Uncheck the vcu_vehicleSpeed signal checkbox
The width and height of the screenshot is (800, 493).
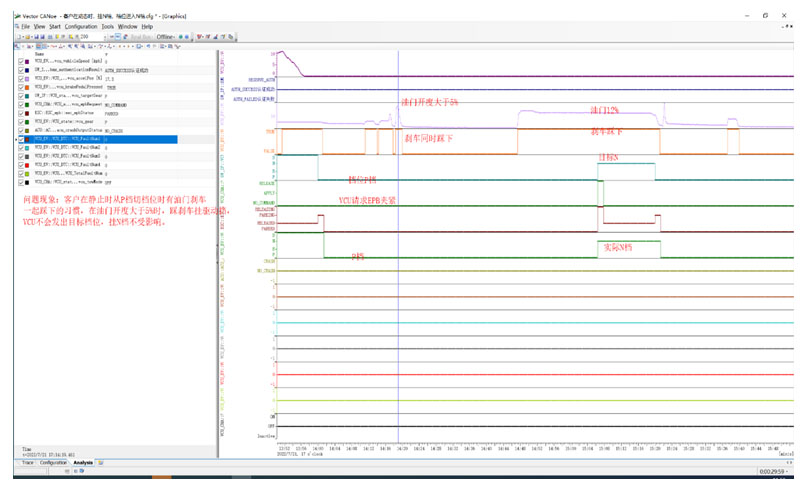21,61
